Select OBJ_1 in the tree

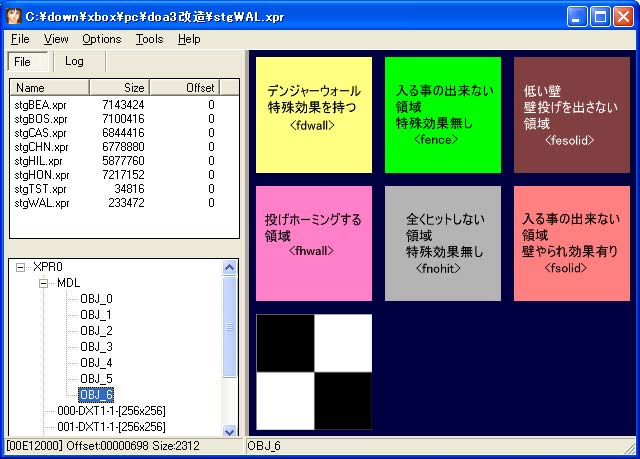[x=96, y=315]
